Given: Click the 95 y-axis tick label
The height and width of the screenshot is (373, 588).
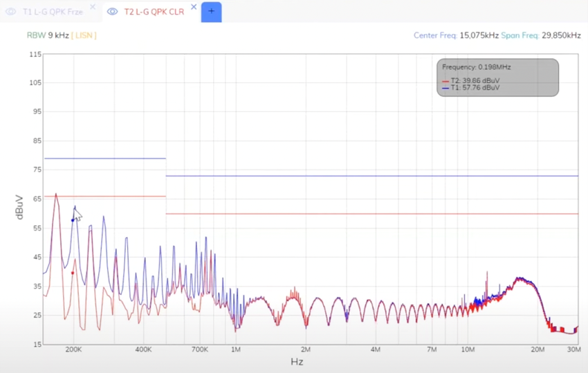Looking at the screenshot, I should pos(37,111).
